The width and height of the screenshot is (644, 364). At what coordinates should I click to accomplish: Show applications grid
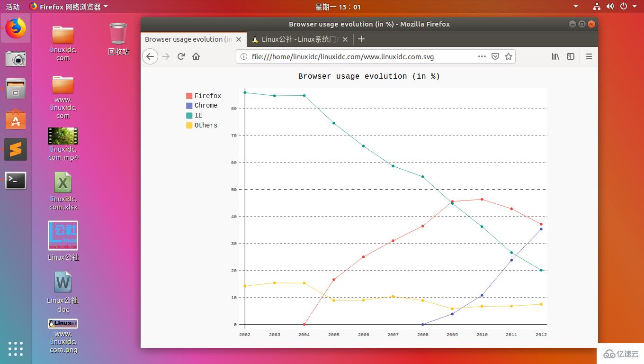(x=16, y=348)
